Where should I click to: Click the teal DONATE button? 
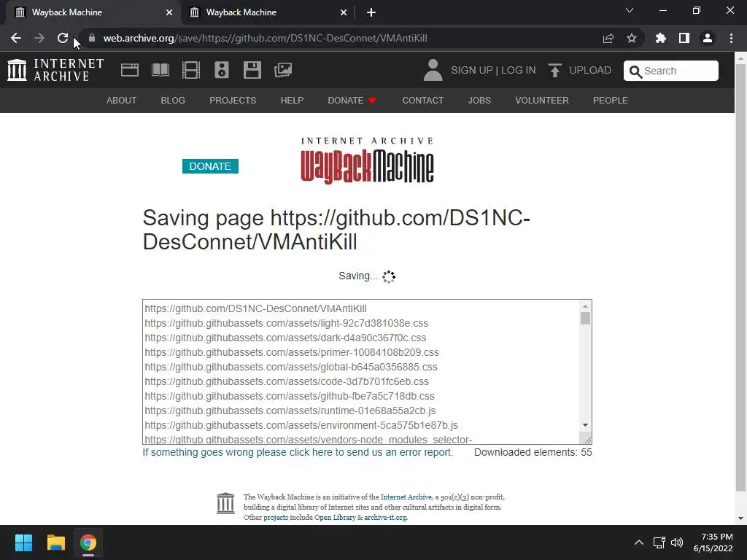point(210,166)
